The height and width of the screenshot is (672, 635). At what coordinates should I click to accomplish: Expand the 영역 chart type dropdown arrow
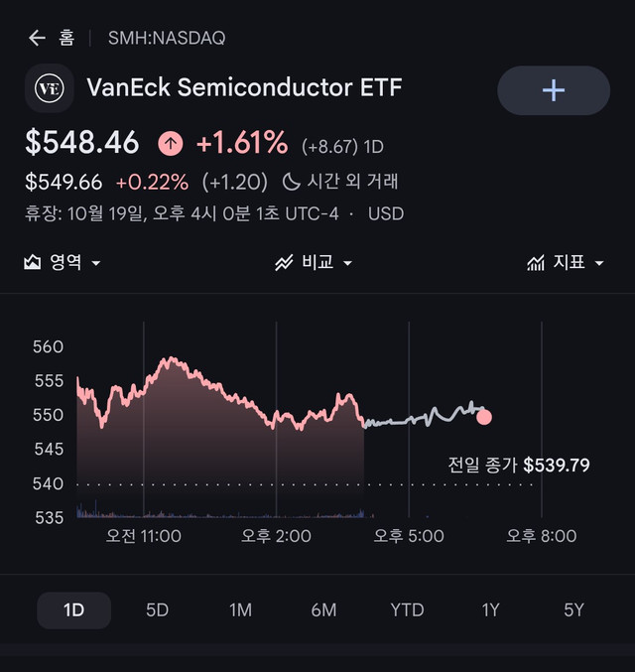coord(96,263)
